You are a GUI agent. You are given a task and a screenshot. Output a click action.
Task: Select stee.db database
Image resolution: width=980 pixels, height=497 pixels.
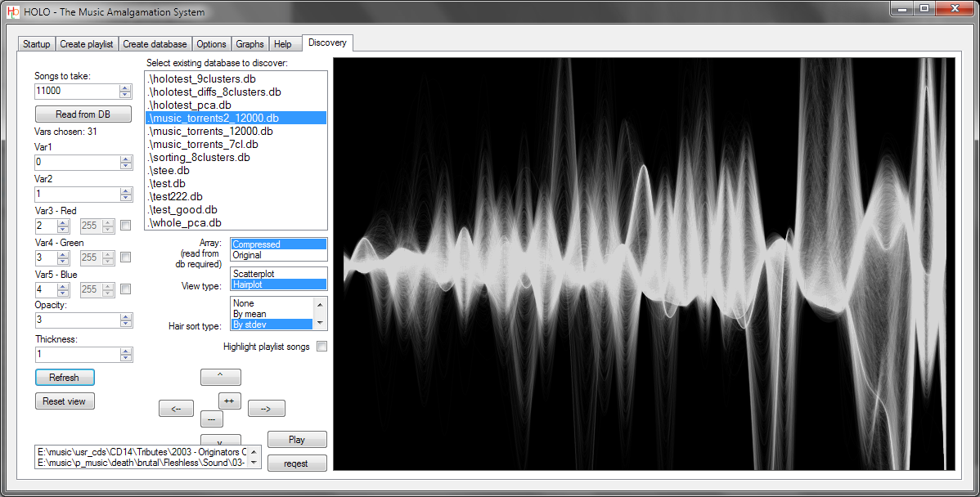click(x=236, y=171)
